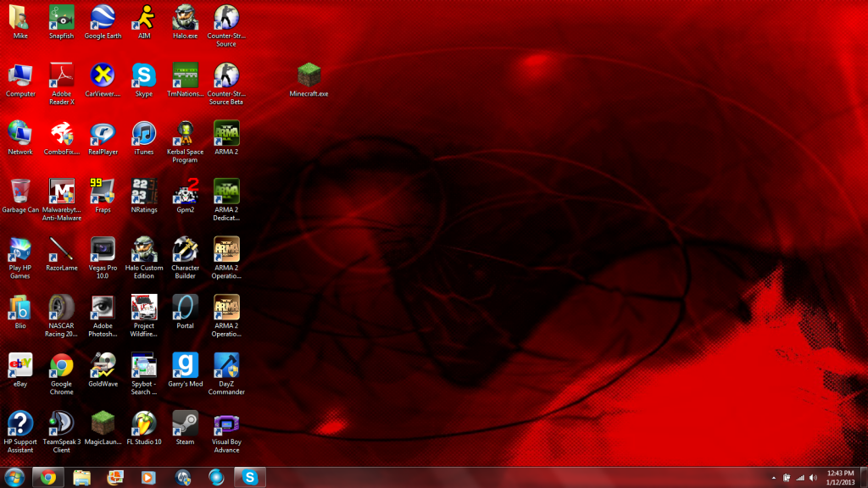Click the Show desktop button strip
Screen dimensions: 868x488
(x=864, y=478)
